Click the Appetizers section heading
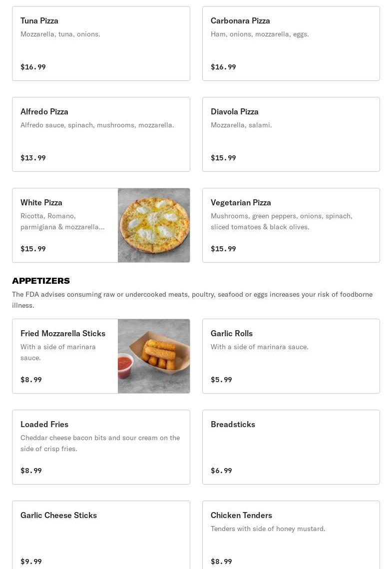The image size is (392, 569). click(x=41, y=281)
